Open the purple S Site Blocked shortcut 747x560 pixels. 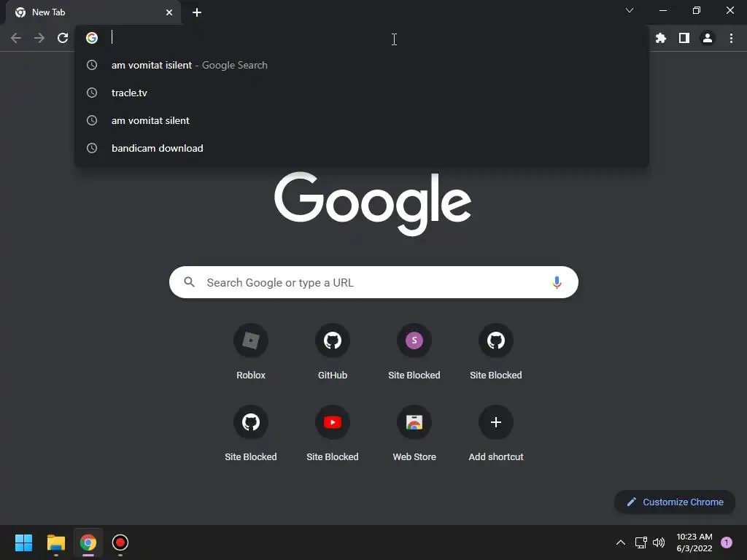coord(414,352)
